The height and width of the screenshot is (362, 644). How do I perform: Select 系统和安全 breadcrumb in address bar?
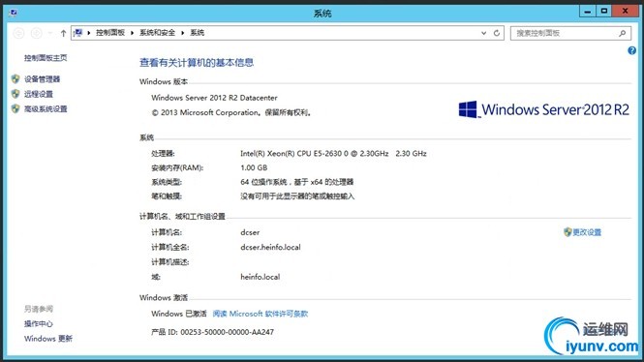coord(157,33)
